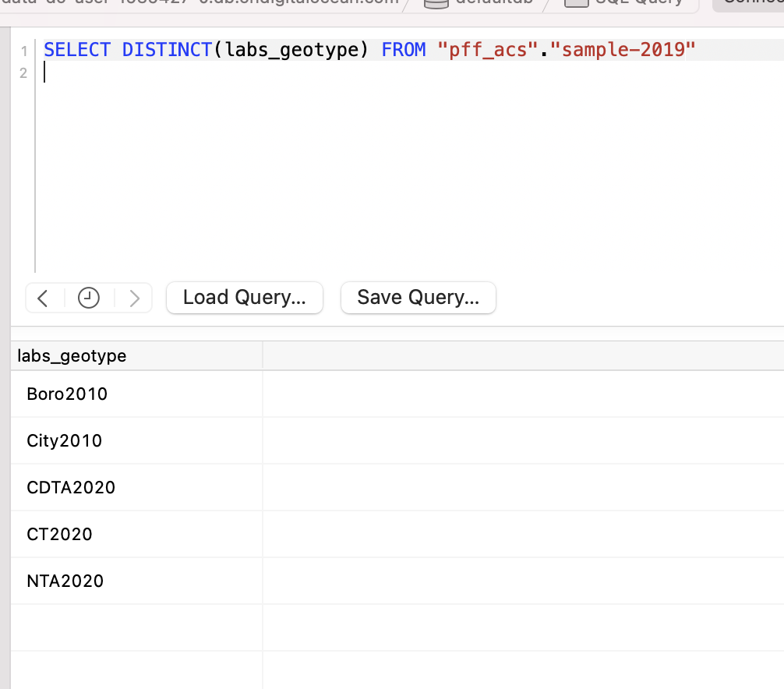Navigate back using the left chevron icon
784x689 pixels.
click(x=43, y=297)
